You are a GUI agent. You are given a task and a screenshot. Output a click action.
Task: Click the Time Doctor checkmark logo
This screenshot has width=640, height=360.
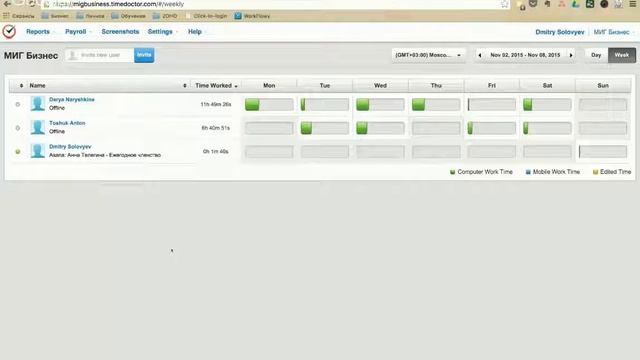pyautogui.click(x=9, y=31)
